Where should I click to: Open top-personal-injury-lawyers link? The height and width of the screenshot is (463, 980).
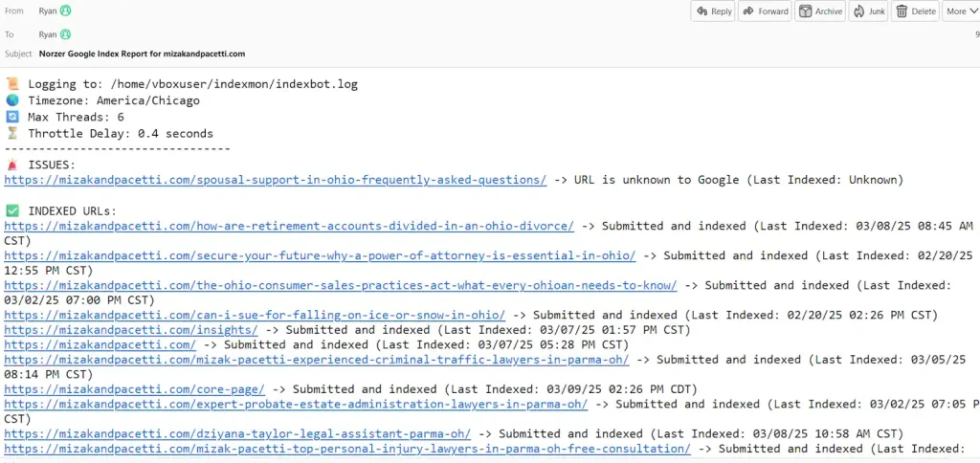point(347,449)
